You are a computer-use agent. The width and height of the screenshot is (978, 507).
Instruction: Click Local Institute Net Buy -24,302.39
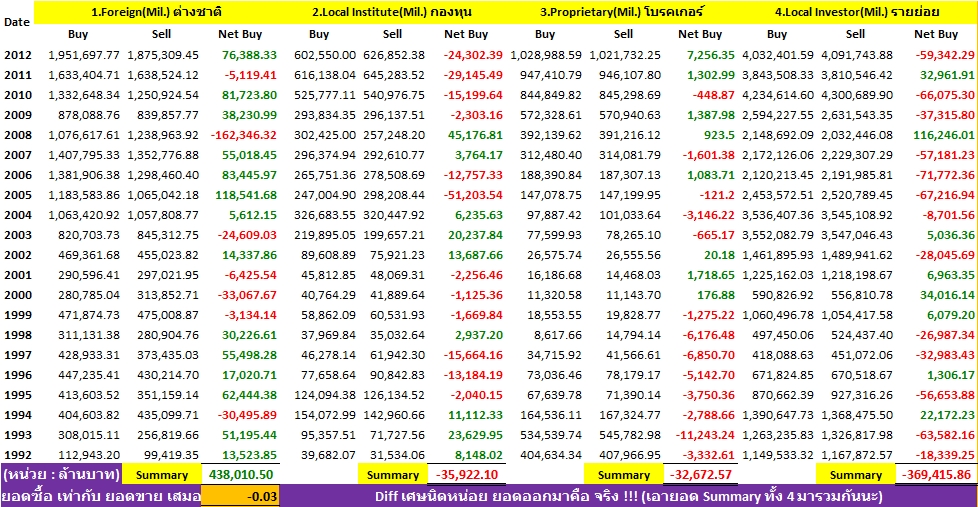(x=473, y=55)
